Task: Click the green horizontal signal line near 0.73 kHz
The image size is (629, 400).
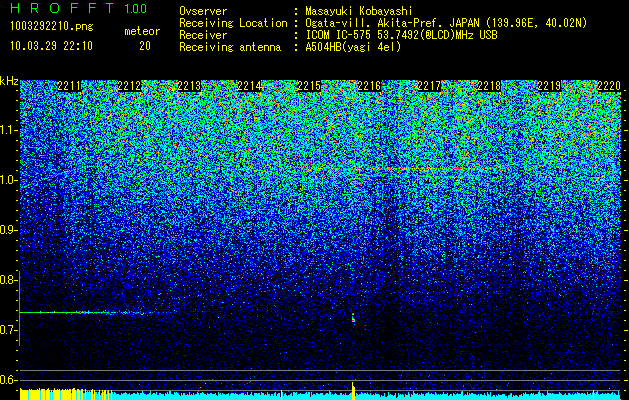Action: pos(94,312)
